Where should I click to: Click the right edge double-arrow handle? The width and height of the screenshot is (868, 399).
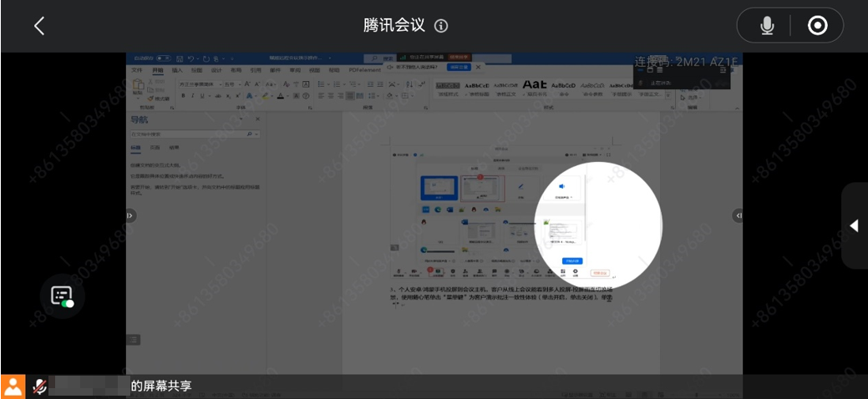point(738,215)
